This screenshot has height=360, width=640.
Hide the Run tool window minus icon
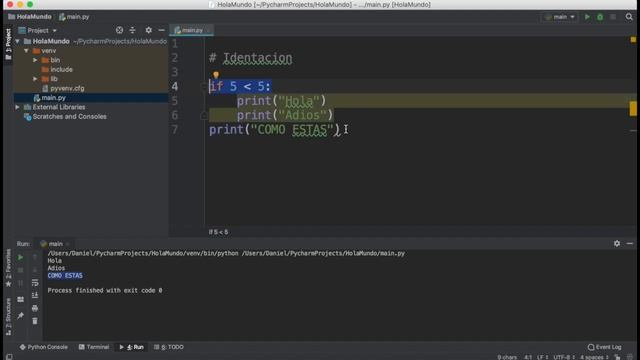[630, 243]
